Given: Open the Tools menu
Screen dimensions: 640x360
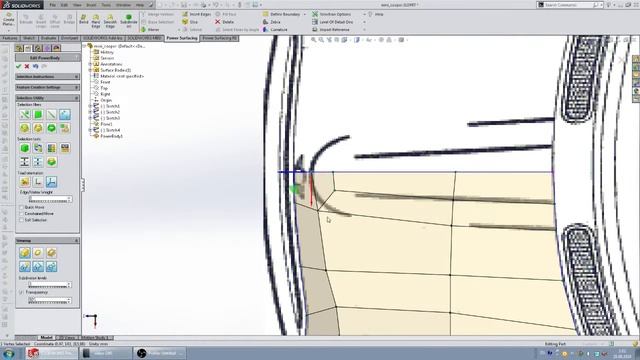Looking at the screenshot, I should coord(106,5).
